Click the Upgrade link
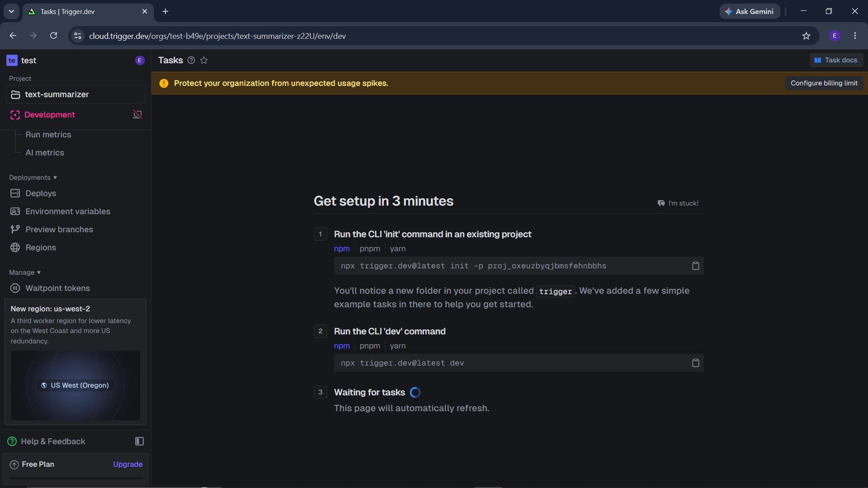 [127, 465]
